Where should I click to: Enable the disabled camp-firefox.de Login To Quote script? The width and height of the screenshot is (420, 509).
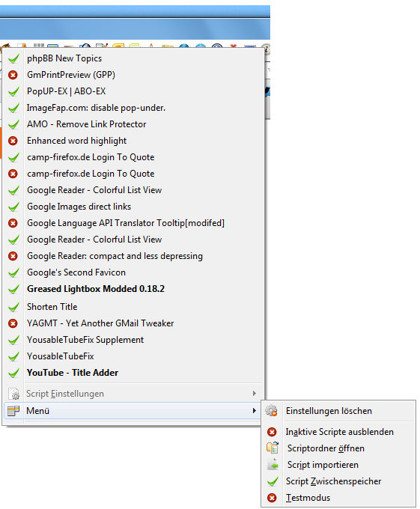[x=133, y=174]
